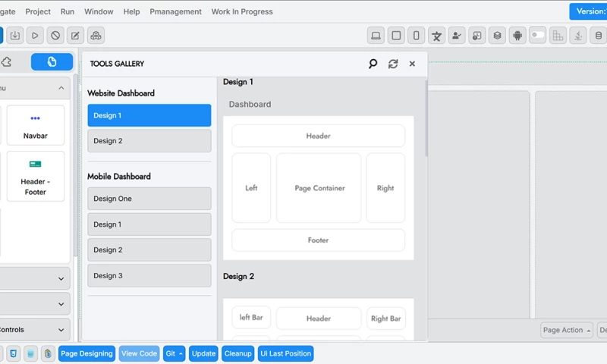The height and width of the screenshot is (364, 607).
Task: Open the translate language icon
Action: click(436, 36)
